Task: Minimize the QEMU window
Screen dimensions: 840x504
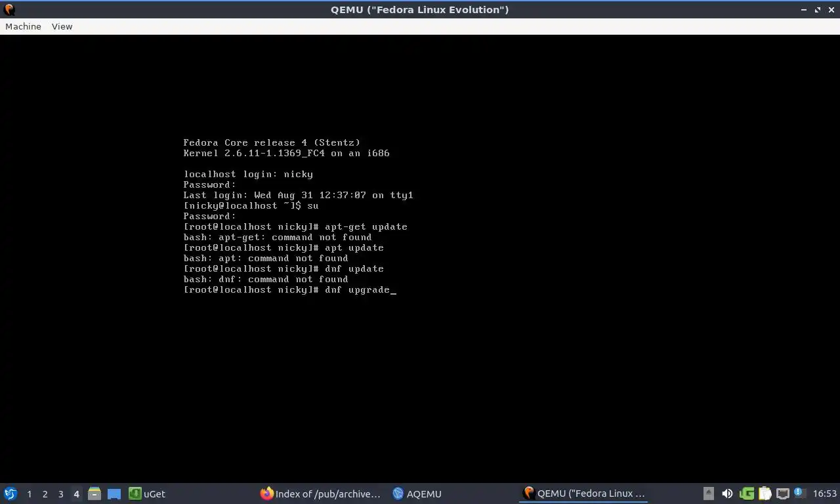Action: pos(805,9)
